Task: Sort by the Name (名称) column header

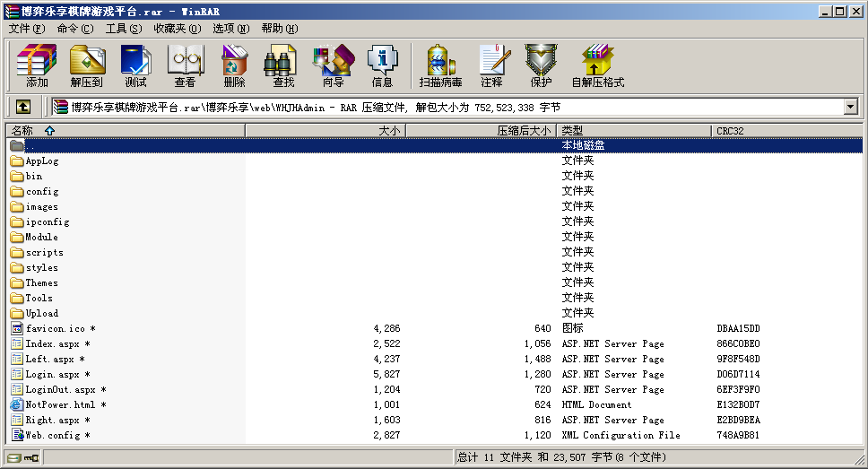Action: click(126, 131)
